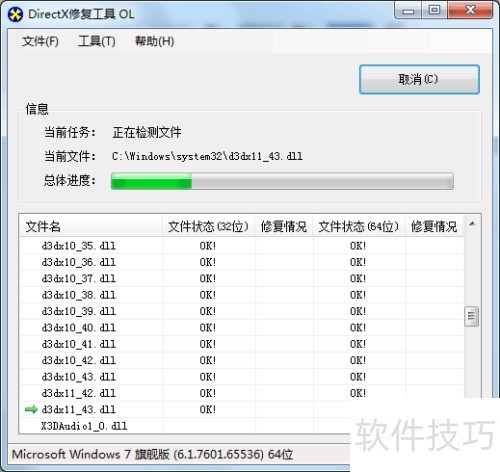Open the 帮助(H) menu
This screenshot has width=500, height=472.
tap(154, 41)
